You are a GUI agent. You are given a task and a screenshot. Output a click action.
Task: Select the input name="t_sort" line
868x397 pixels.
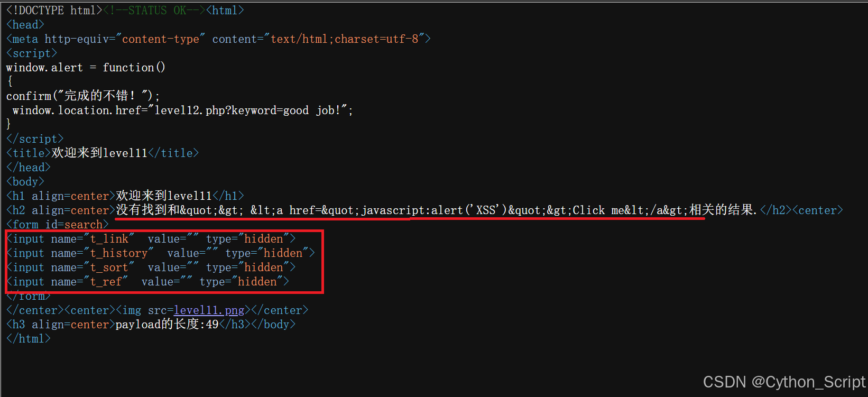coord(151,267)
